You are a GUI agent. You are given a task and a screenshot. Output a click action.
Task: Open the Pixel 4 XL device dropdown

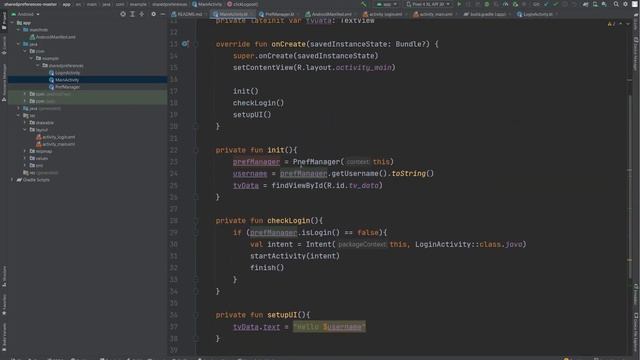coord(428,4)
